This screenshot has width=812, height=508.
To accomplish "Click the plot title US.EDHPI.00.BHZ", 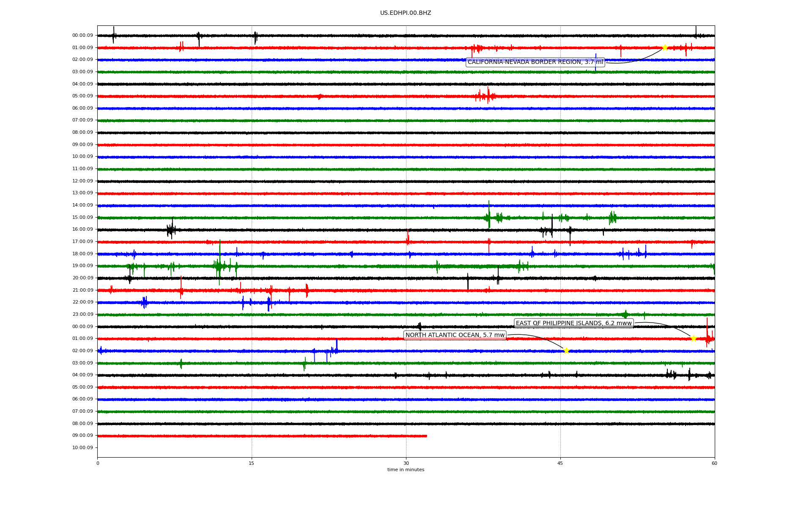I will (406, 13).
